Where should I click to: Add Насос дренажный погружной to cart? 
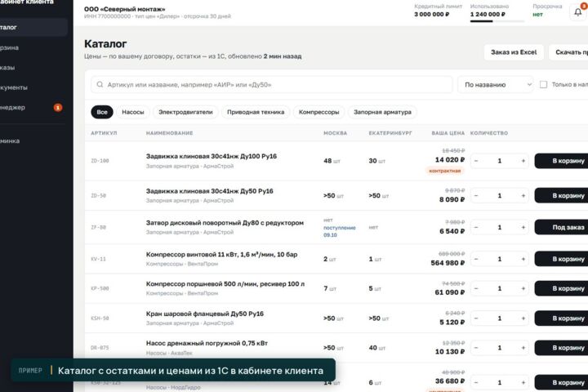tap(561, 348)
